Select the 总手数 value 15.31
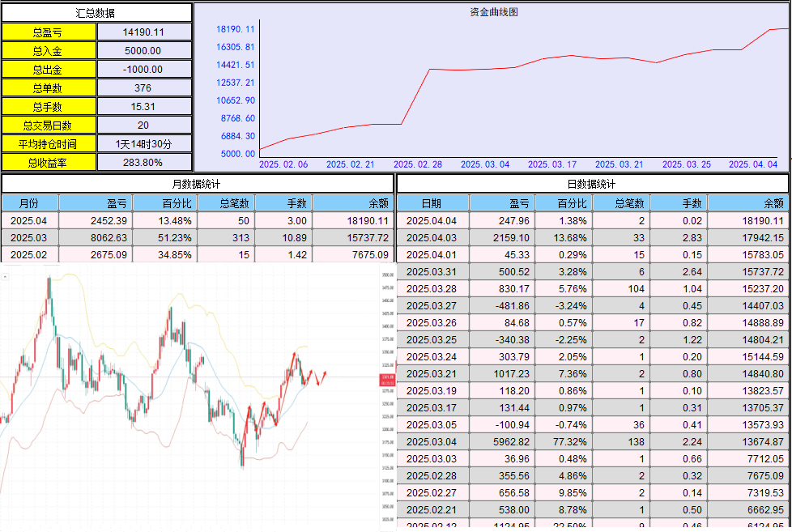 click(x=144, y=107)
